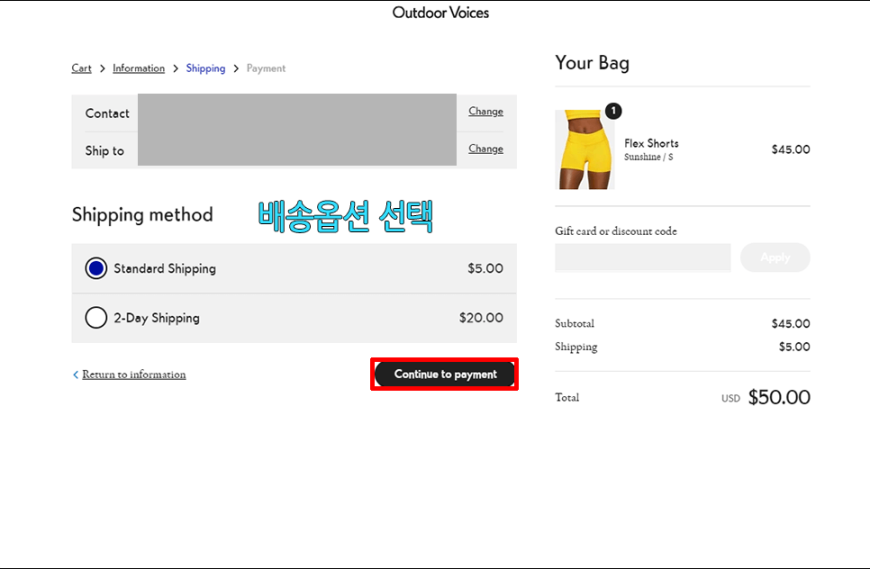Click the Outdoor Voices logo
Screen dimensions: 870x569
pos(441,13)
